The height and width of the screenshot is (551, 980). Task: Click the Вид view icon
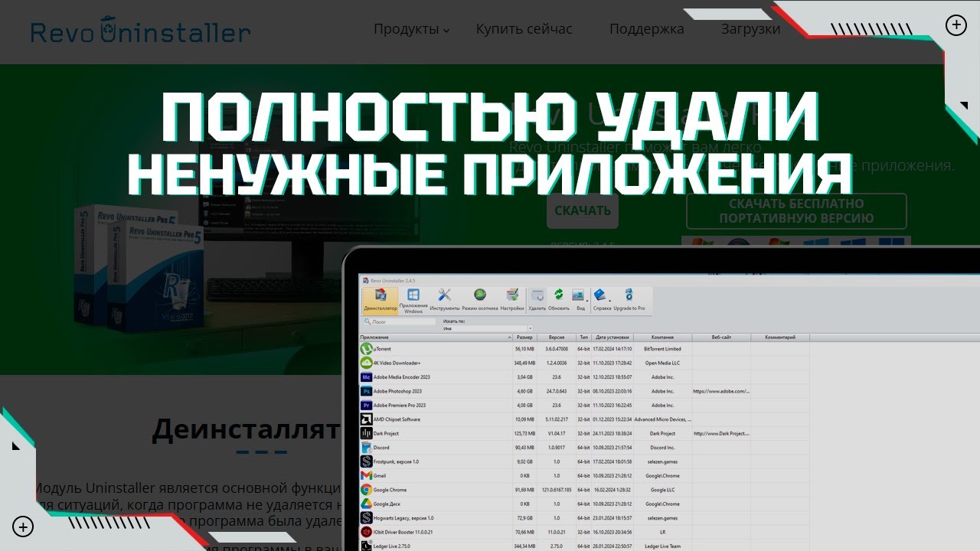coord(578,299)
